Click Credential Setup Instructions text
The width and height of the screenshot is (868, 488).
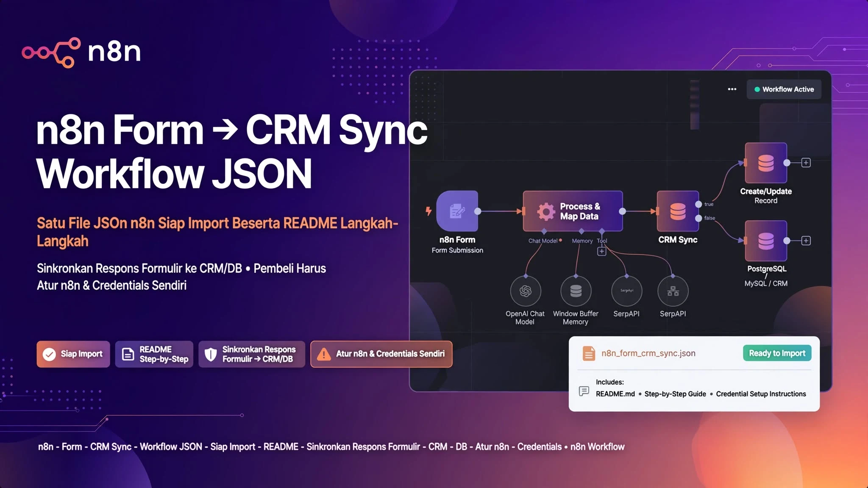tap(761, 394)
